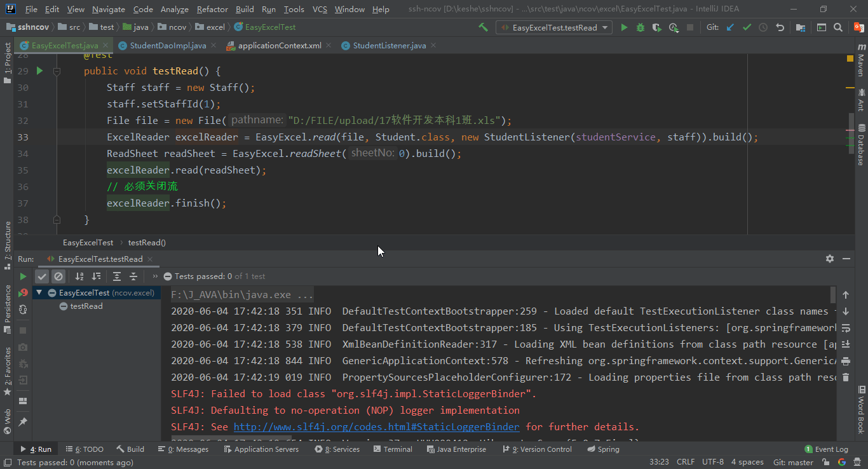Open Search Everywhere magnifier

click(838, 27)
